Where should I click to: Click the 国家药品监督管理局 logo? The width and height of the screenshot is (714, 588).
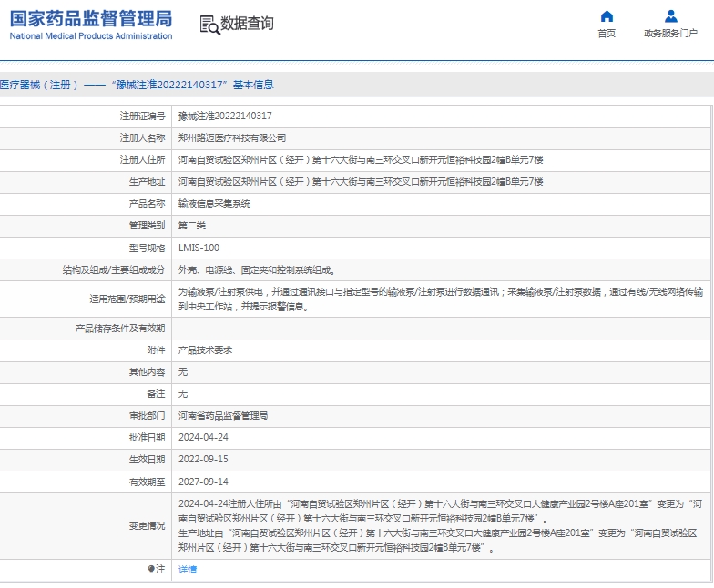point(91,19)
